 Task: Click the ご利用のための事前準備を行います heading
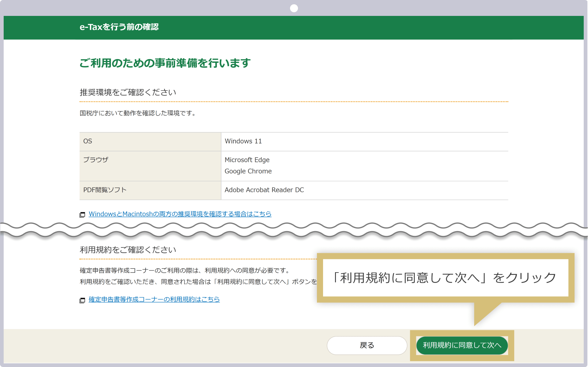click(x=165, y=63)
